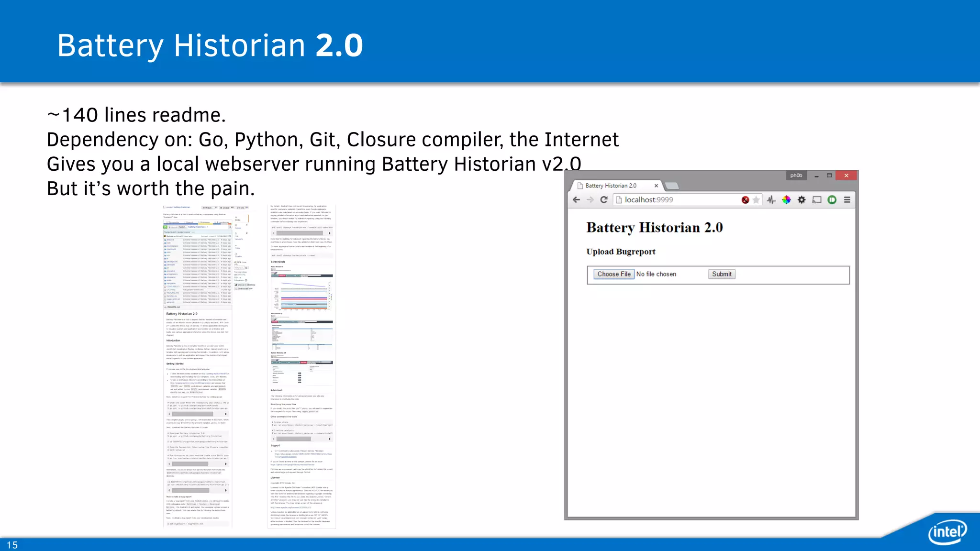Click the green circle extension icon
980x551 pixels.
[x=832, y=200]
